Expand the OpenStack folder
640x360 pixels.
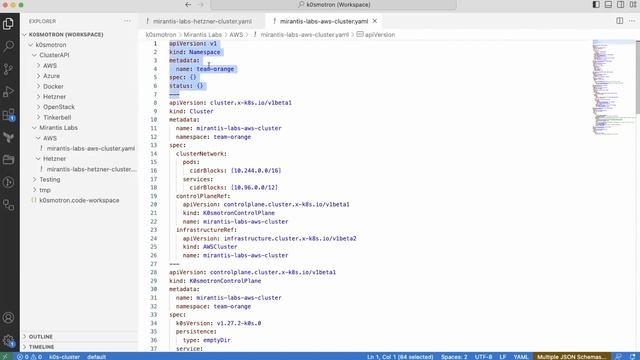click(x=59, y=107)
